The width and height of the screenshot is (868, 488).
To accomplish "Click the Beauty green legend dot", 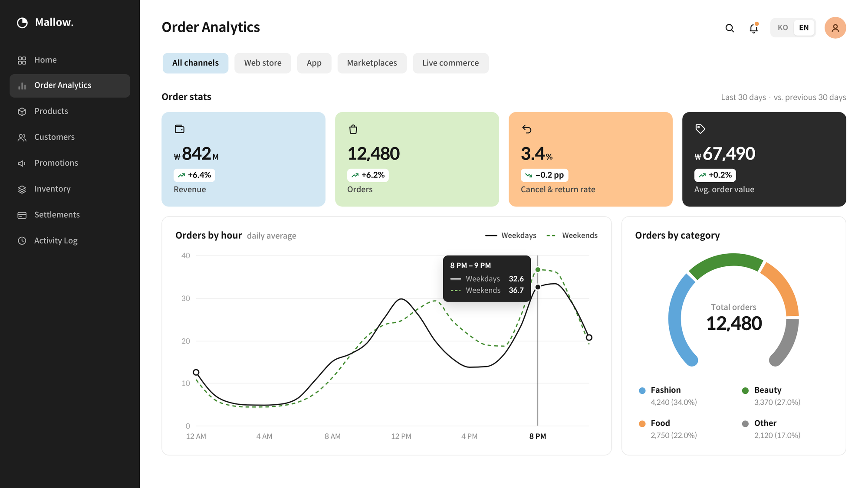I will click(x=745, y=391).
